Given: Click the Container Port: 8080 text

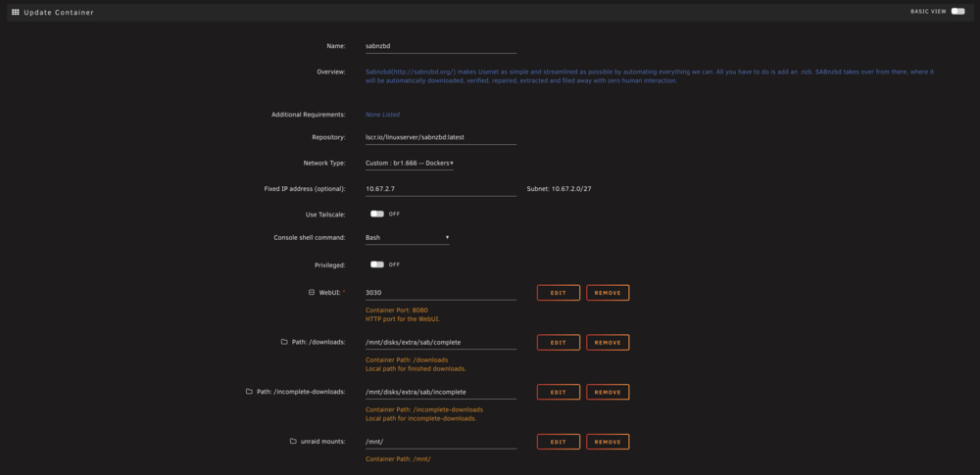Looking at the screenshot, I should 396,310.
